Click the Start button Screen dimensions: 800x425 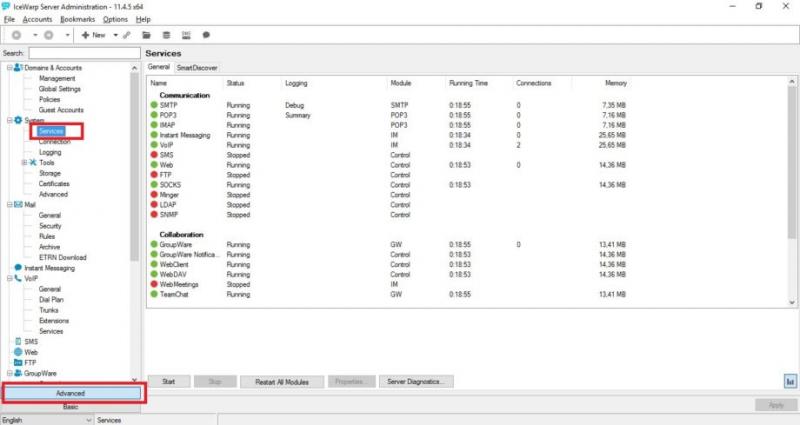(x=169, y=382)
